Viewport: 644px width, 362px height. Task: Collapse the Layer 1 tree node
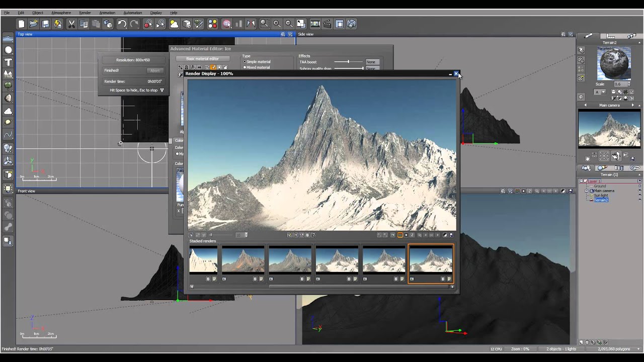click(x=581, y=181)
